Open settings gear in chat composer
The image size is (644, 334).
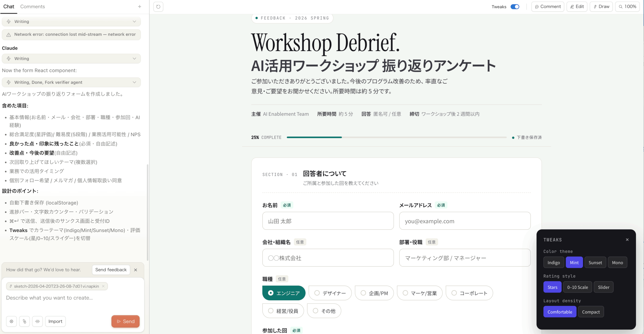11,321
